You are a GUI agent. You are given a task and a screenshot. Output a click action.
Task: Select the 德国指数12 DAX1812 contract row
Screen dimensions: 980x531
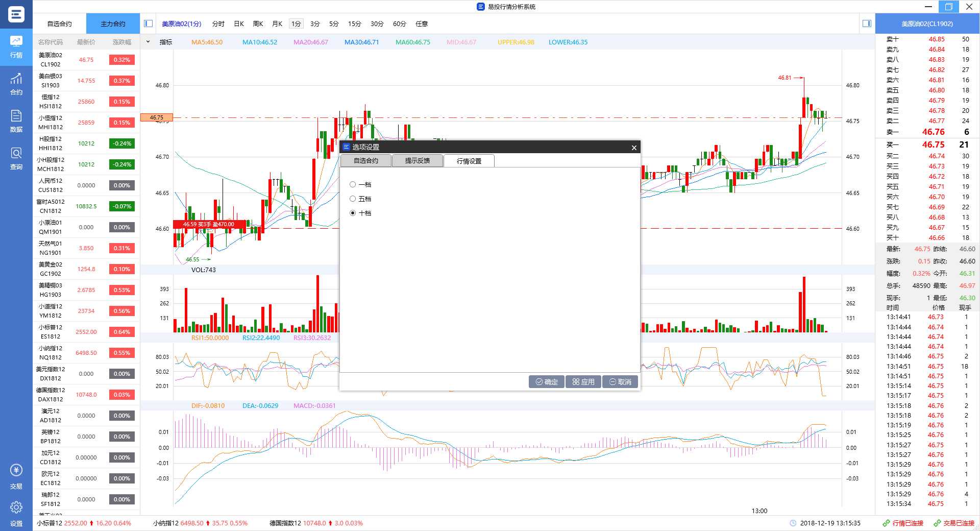pos(86,395)
